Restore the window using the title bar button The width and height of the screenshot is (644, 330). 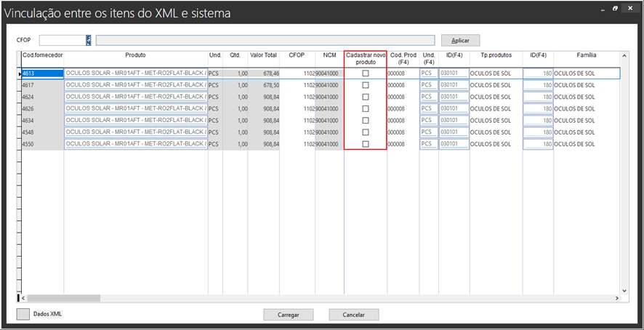coord(615,9)
